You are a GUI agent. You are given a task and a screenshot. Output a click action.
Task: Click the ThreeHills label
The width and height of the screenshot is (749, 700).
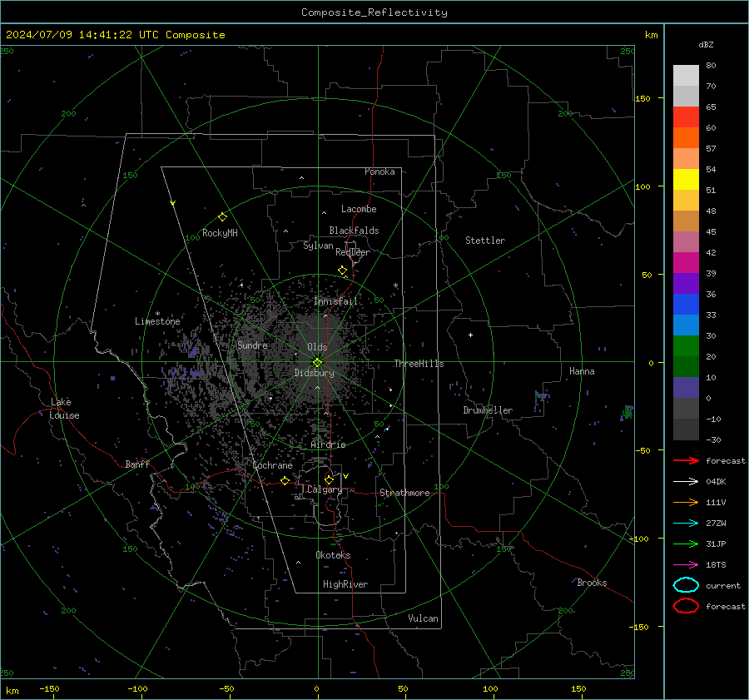tap(419, 364)
